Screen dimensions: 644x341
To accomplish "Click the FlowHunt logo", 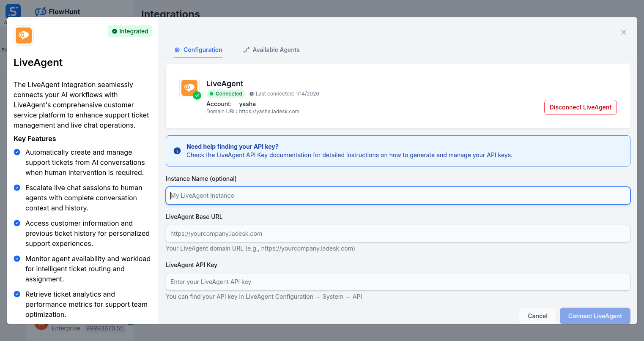I will coord(57,11).
